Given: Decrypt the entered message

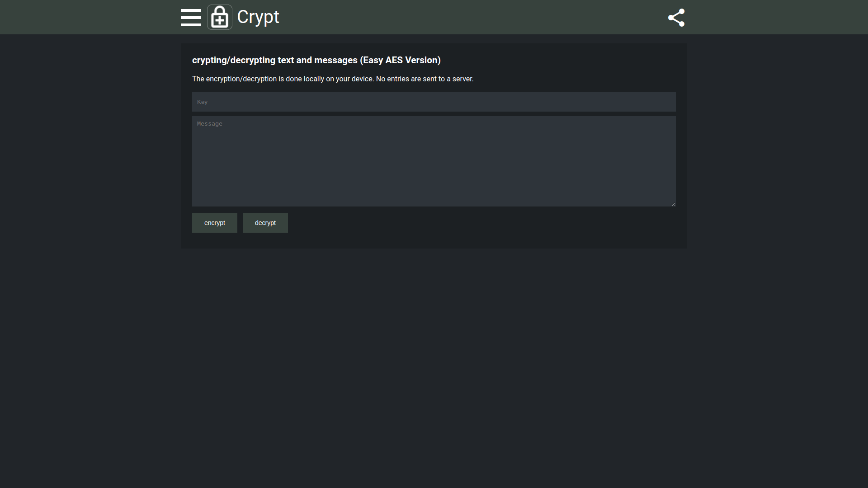Looking at the screenshot, I should [x=265, y=223].
